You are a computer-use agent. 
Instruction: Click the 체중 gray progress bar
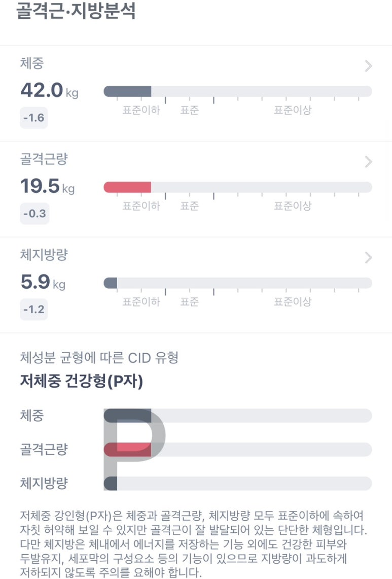[237, 91]
